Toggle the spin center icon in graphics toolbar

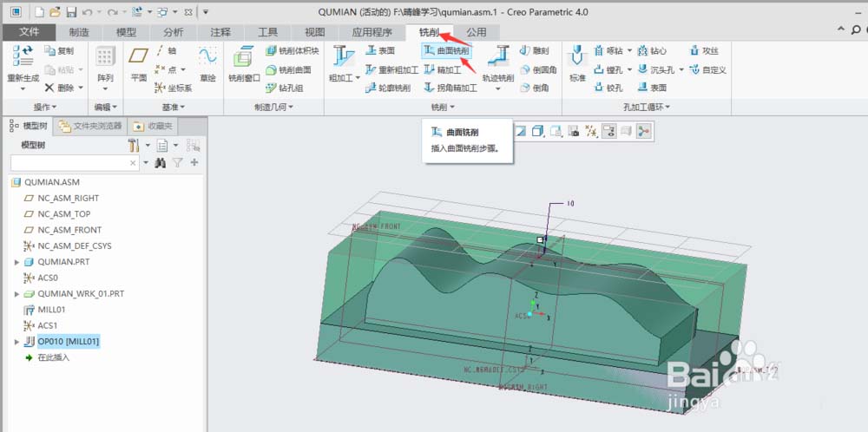tap(645, 131)
